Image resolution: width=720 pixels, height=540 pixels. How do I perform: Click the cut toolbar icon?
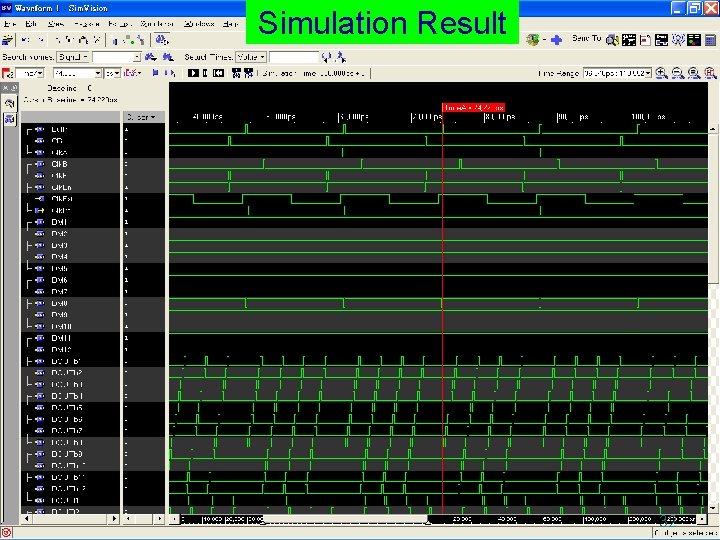tap(58, 40)
